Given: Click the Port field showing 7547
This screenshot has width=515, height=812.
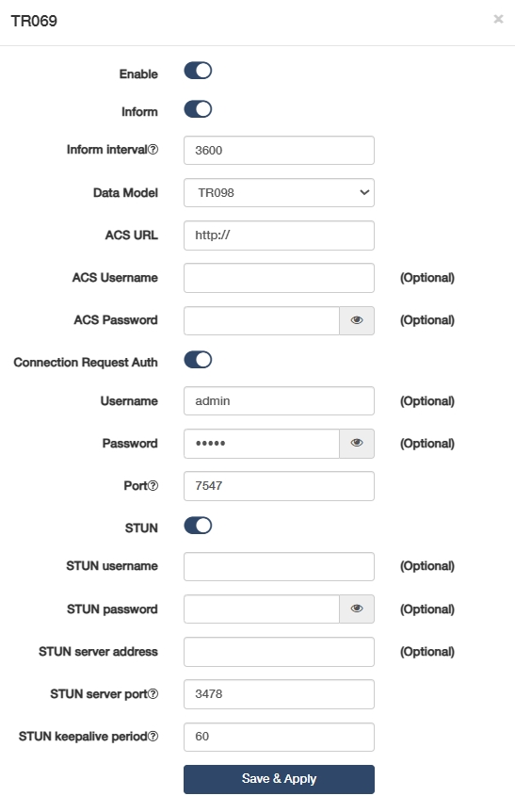Looking at the screenshot, I should (279, 486).
